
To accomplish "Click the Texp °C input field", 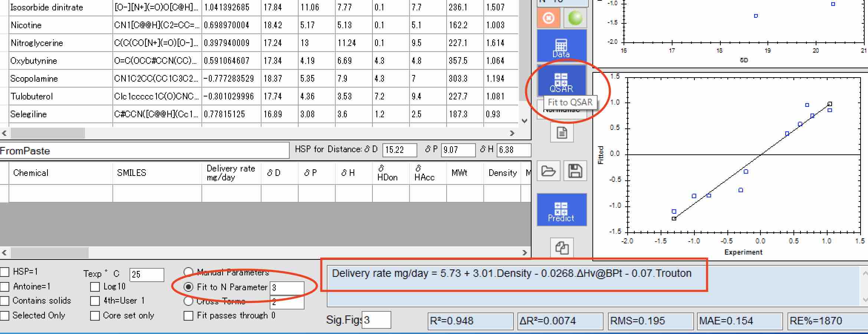I will click(147, 275).
